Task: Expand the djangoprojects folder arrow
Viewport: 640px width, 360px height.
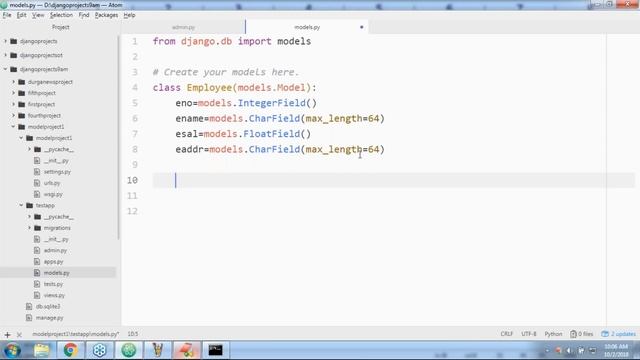Action: tap(5, 41)
